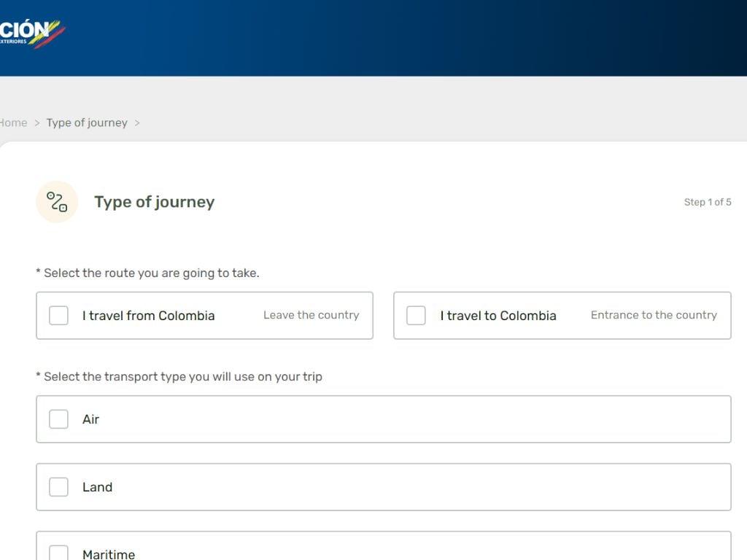Click the 'Type of journey' section heading
This screenshot has height=560, width=747.
154,202
